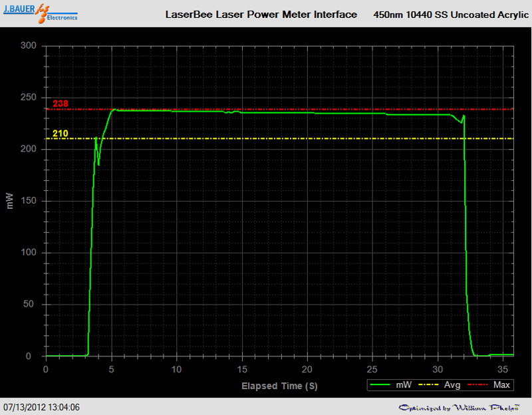
Task: Click the 15 label on the time axis
Action: [242, 369]
